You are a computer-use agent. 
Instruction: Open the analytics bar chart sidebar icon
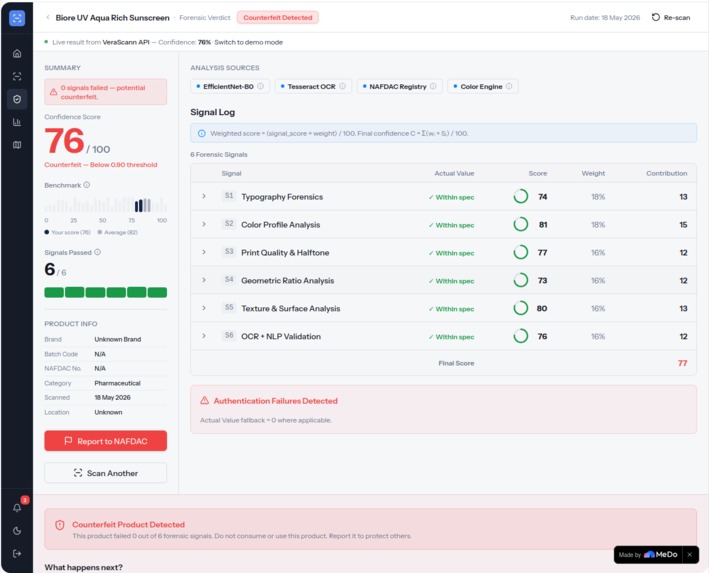[x=17, y=122]
